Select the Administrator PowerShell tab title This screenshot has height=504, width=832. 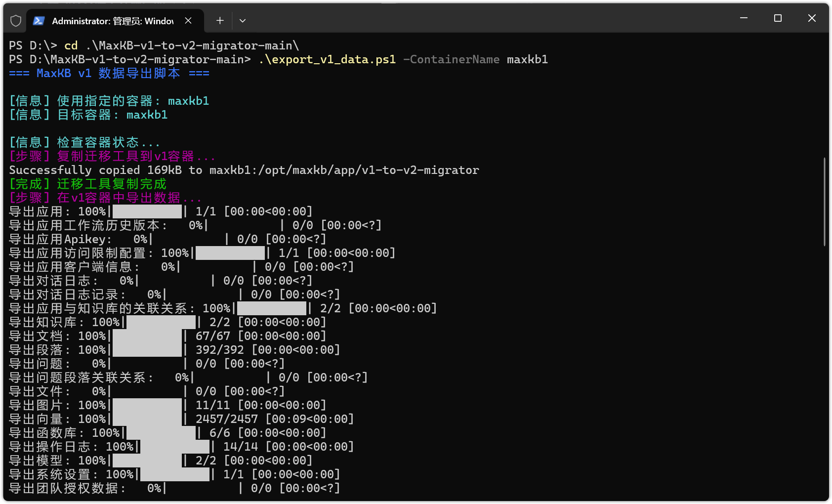pyautogui.click(x=113, y=21)
